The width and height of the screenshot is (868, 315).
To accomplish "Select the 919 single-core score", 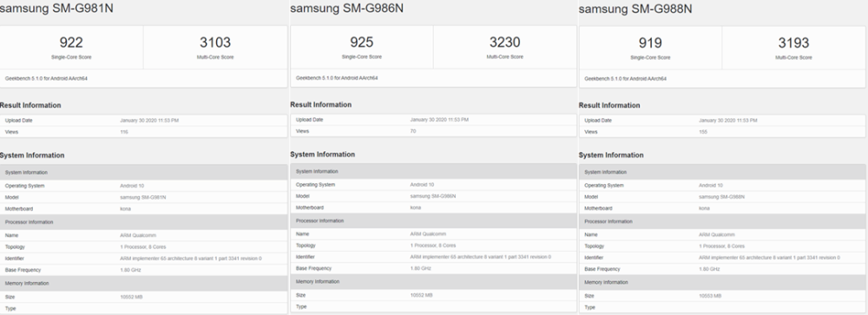I will pyautogui.click(x=650, y=43).
